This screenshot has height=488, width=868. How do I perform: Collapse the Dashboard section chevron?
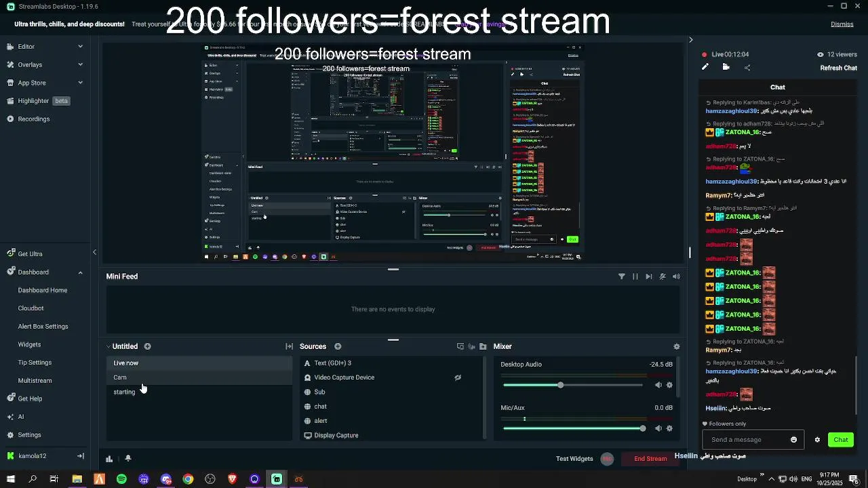[80, 272]
